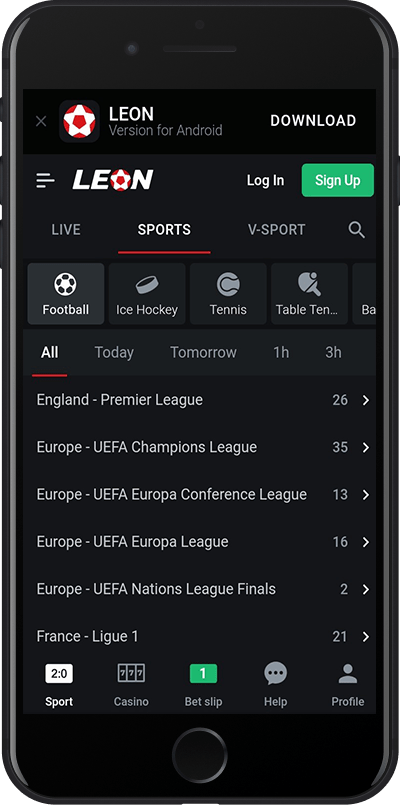
Task: Open the Bet slip counter
Action: point(203,673)
